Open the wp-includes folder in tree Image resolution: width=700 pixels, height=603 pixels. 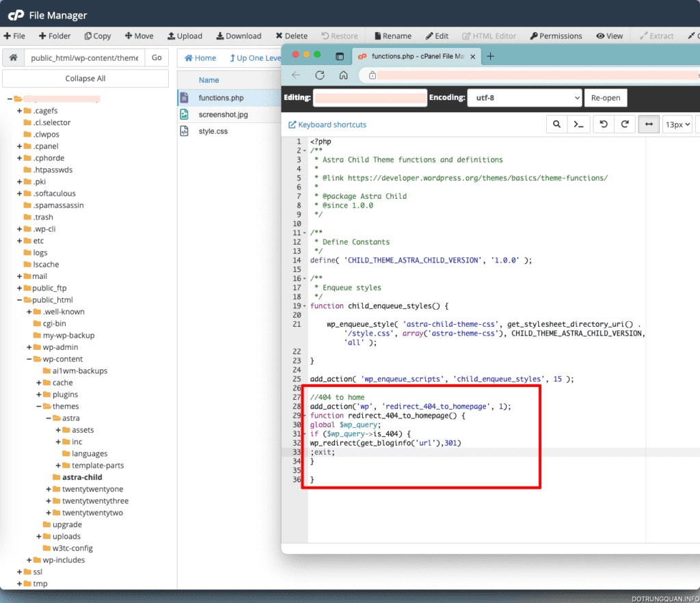click(x=64, y=560)
